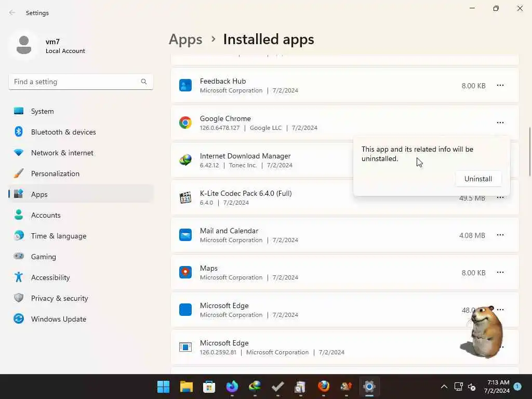Open Gaming settings
This screenshot has height=399, width=532.
[81, 257]
